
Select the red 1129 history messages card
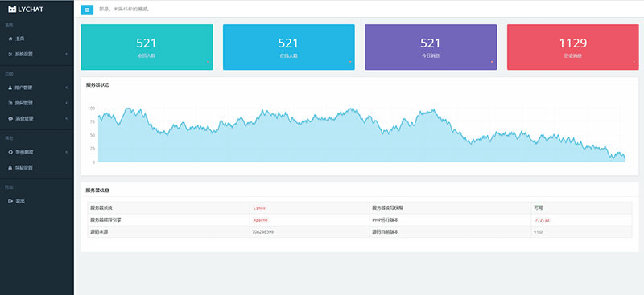tap(572, 47)
